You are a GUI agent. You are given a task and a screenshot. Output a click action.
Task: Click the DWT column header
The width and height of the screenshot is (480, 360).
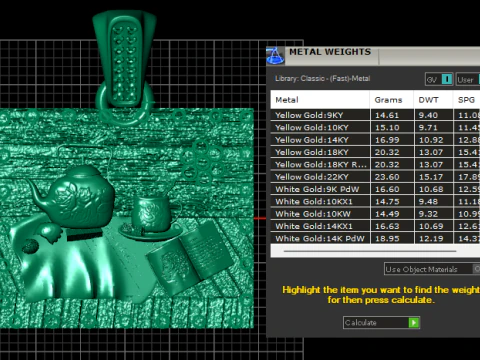pyautogui.click(x=433, y=100)
